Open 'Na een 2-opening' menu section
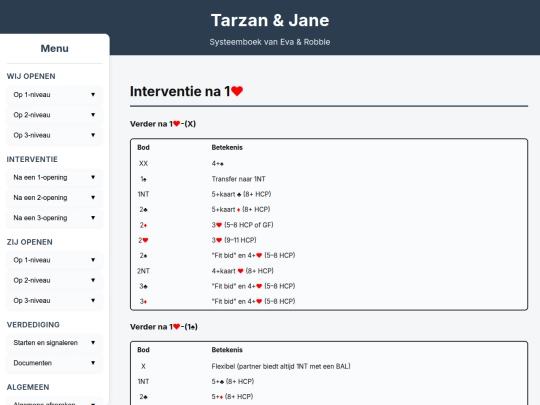Image resolution: width=540 pixels, height=405 pixels. [x=54, y=198]
